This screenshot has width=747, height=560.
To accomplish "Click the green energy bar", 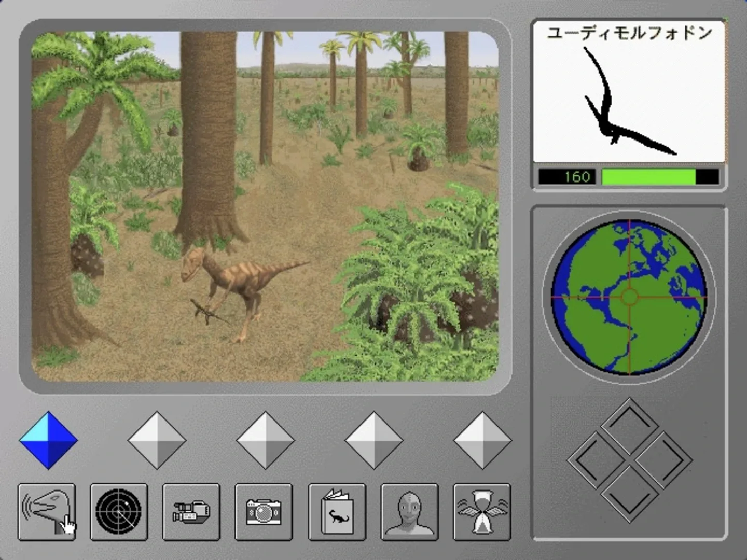I will coord(648,177).
